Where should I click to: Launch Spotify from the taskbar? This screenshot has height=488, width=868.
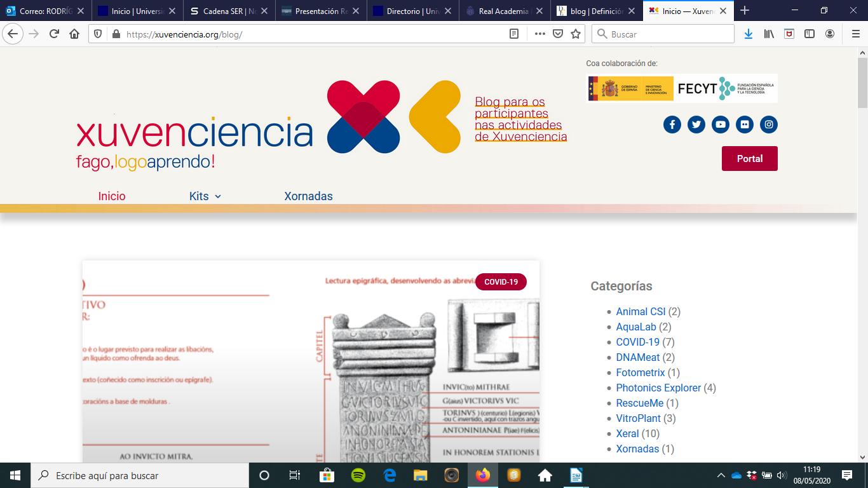(x=358, y=475)
